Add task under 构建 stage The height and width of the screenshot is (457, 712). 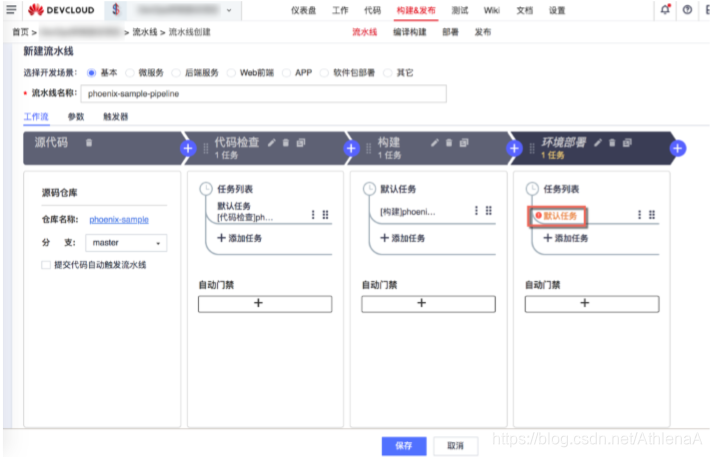(402, 238)
